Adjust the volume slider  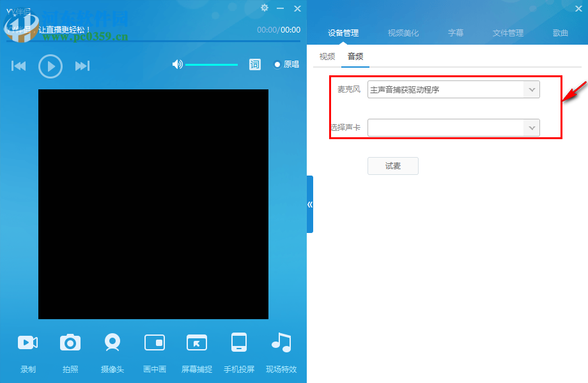coord(211,64)
